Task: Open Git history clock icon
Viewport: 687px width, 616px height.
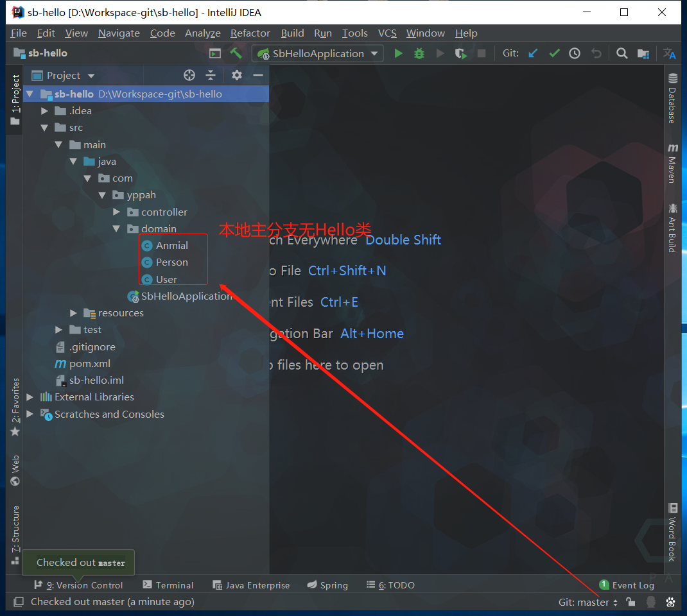Action: [x=575, y=53]
